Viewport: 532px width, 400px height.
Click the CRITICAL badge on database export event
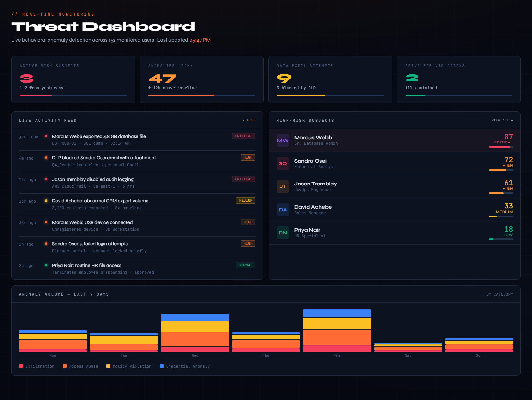[x=244, y=136]
